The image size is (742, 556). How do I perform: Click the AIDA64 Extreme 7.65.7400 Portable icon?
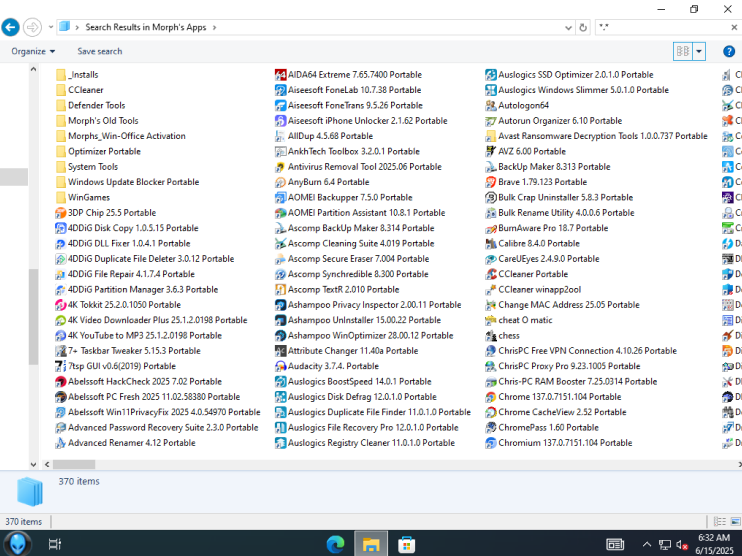tap(280, 75)
